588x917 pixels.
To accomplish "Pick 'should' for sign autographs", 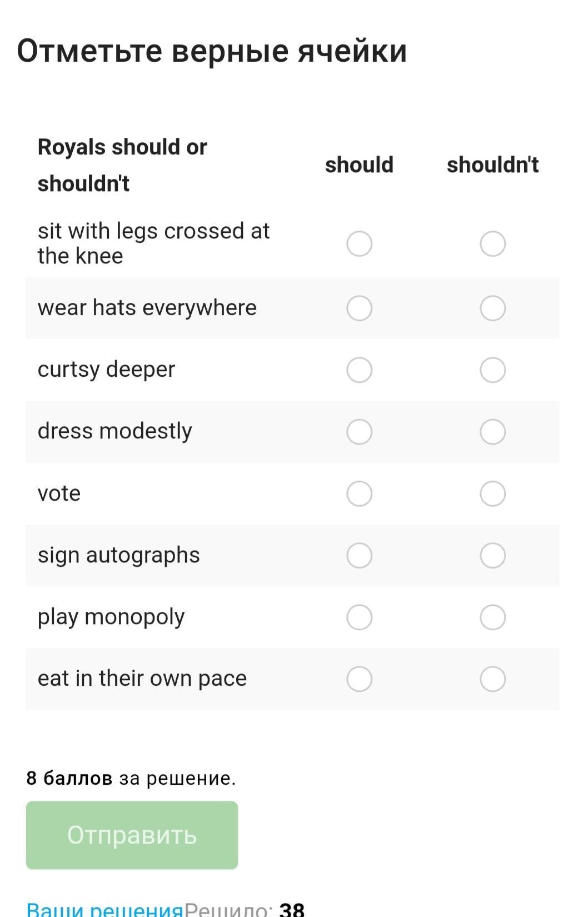I will click(359, 555).
